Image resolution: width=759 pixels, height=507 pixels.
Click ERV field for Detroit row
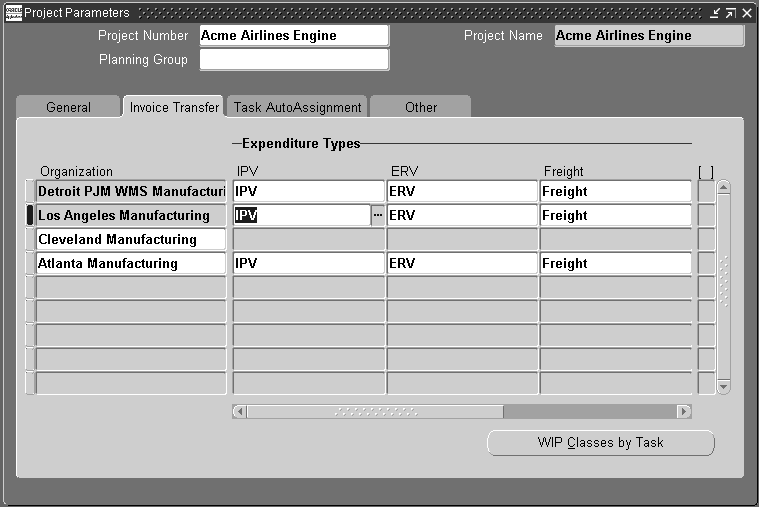[x=462, y=191]
